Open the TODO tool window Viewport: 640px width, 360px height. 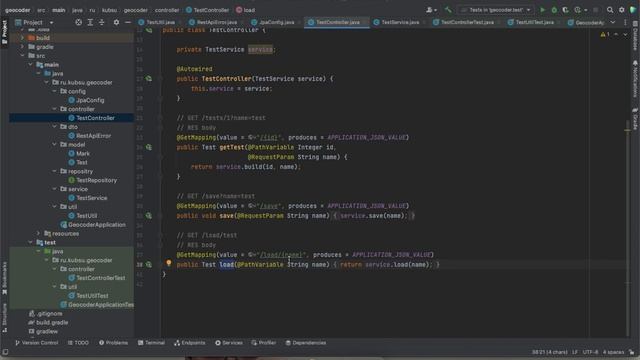(x=78, y=343)
